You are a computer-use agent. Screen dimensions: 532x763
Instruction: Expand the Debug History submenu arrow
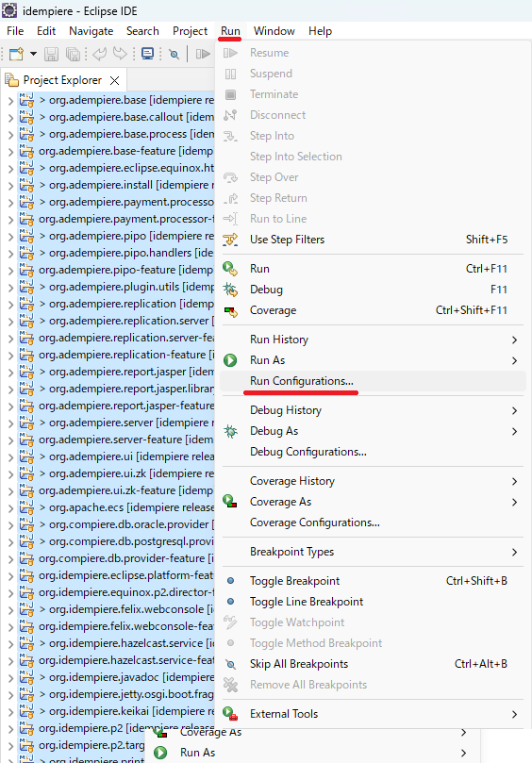tap(514, 410)
